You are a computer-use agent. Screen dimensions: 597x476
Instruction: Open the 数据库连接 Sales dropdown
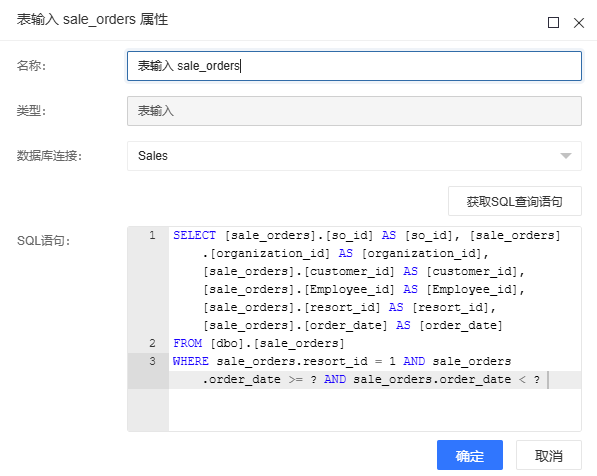[x=354, y=156]
